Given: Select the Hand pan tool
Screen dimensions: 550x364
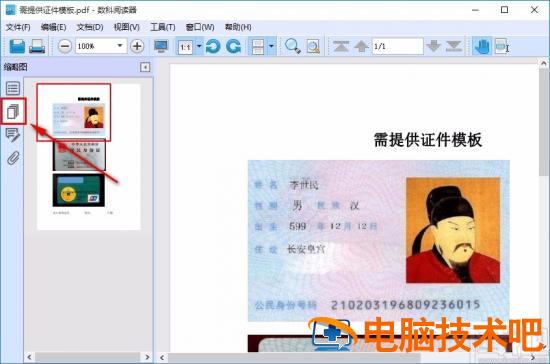Looking at the screenshot, I should (482, 46).
